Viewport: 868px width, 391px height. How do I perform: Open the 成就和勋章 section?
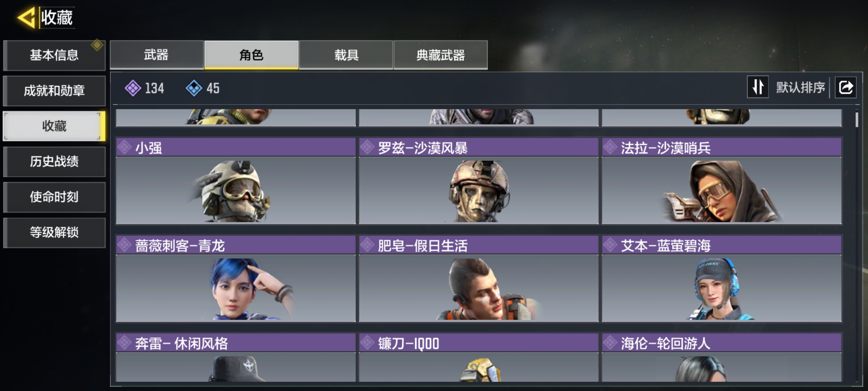coord(54,91)
